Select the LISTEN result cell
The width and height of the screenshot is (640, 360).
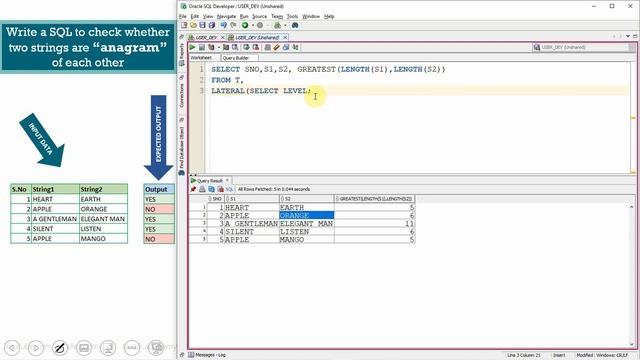click(x=306, y=231)
